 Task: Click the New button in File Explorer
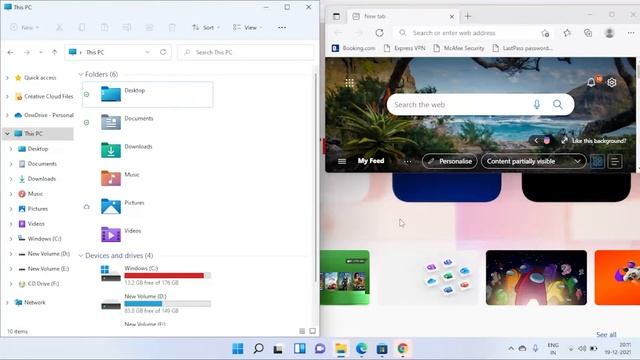point(24,28)
